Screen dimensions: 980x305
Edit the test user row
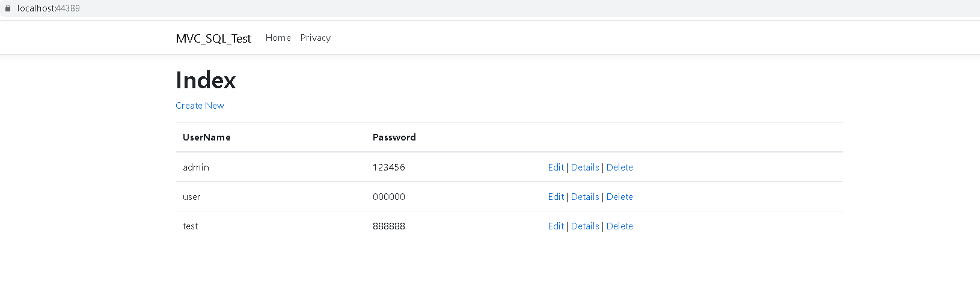click(556, 226)
